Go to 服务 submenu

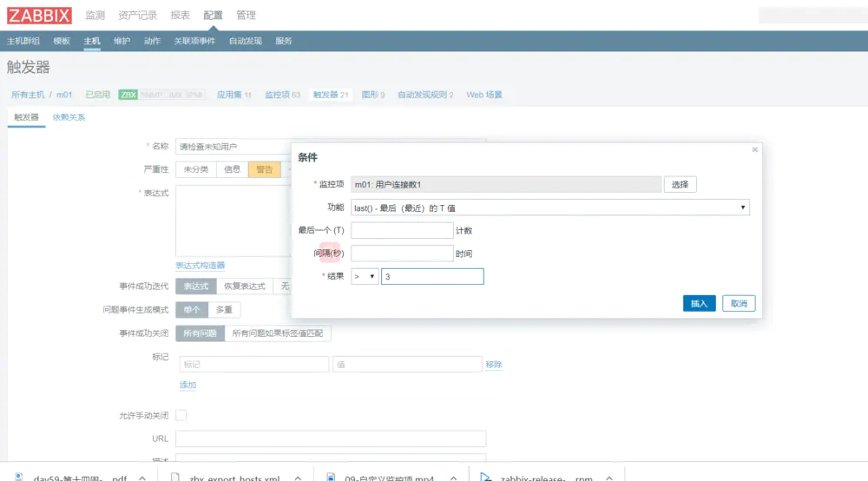[284, 41]
